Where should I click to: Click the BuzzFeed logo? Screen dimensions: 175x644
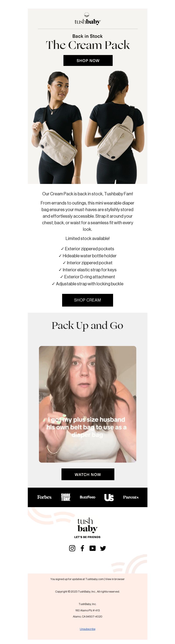point(88,497)
